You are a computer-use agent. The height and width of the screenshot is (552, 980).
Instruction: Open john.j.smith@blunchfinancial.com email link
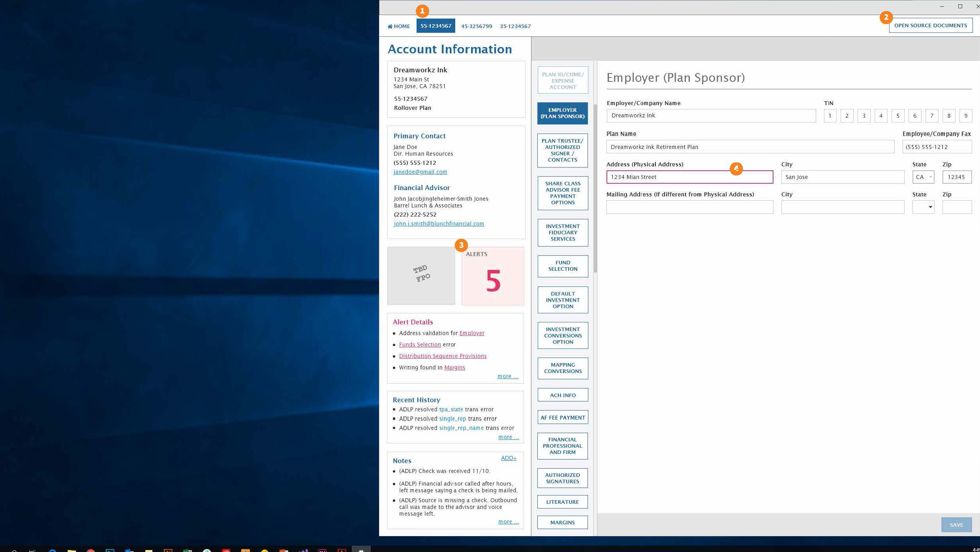coord(439,224)
